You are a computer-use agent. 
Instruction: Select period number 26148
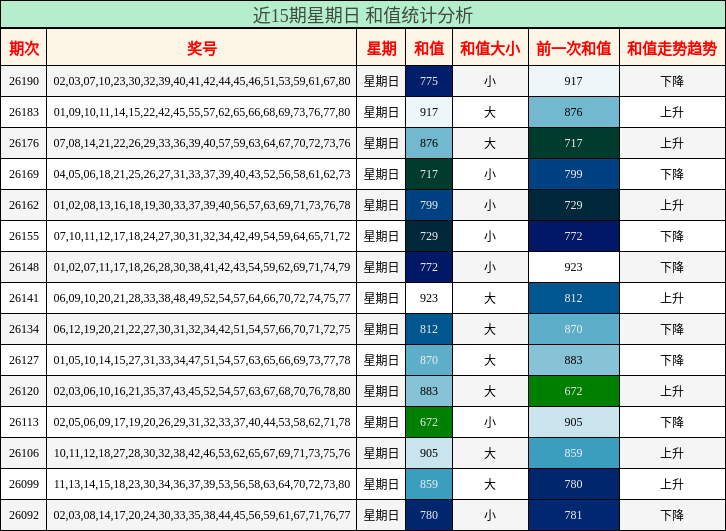(24, 268)
